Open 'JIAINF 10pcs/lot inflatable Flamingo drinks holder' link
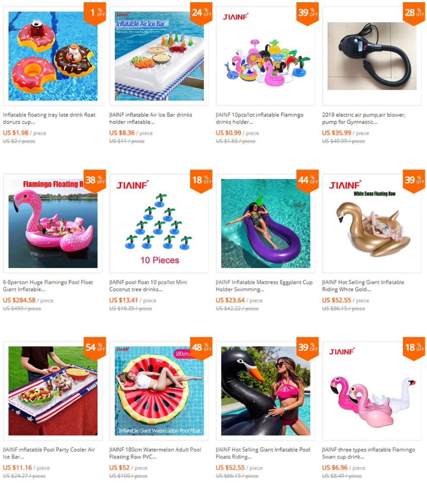The image size is (427, 504). pyautogui.click(x=259, y=118)
